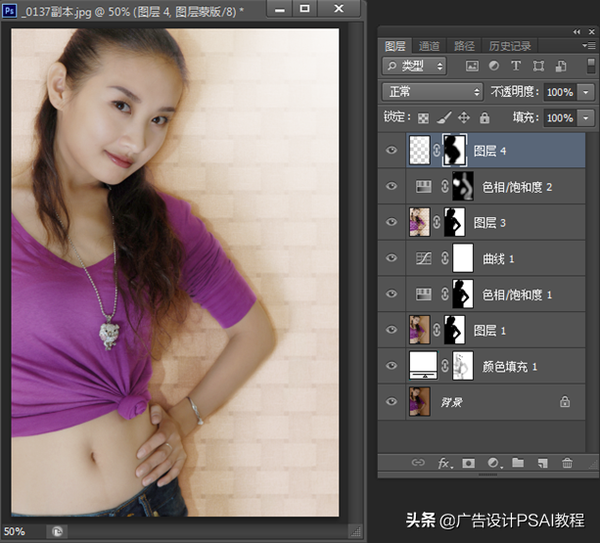This screenshot has height=543, width=600.
Task: Click the new group folder icon
Action: pyautogui.click(x=518, y=463)
